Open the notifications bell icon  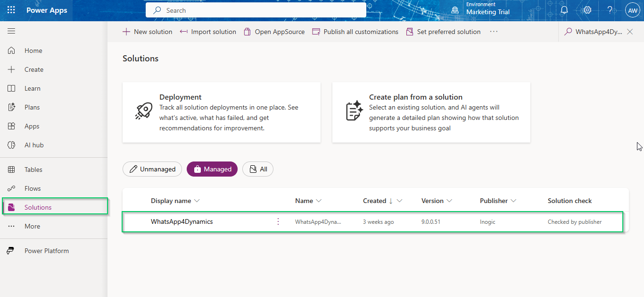point(564,10)
